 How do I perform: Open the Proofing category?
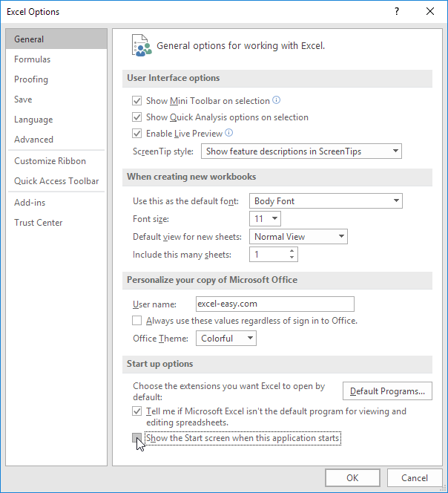[x=56, y=79]
